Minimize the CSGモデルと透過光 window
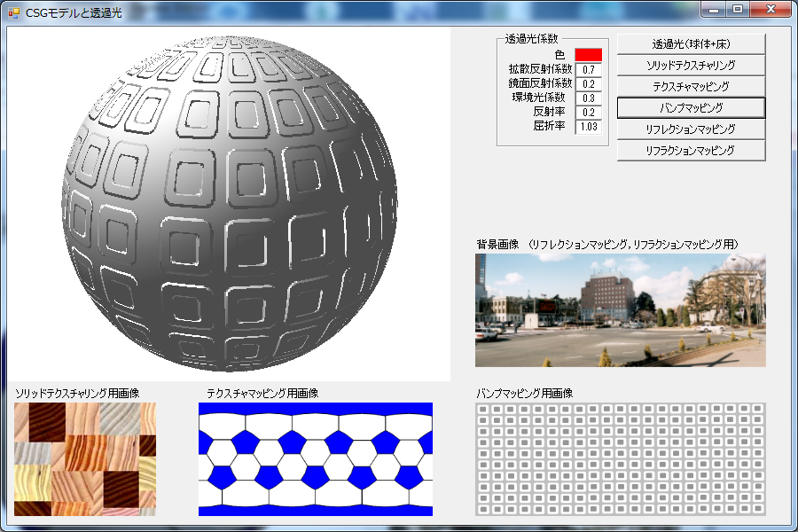The height and width of the screenshot is (532, 798). [714, 10]
